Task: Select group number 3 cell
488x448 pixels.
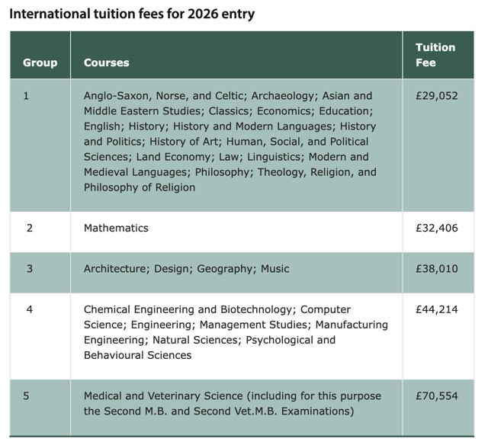Action: (x=30, y=269)
